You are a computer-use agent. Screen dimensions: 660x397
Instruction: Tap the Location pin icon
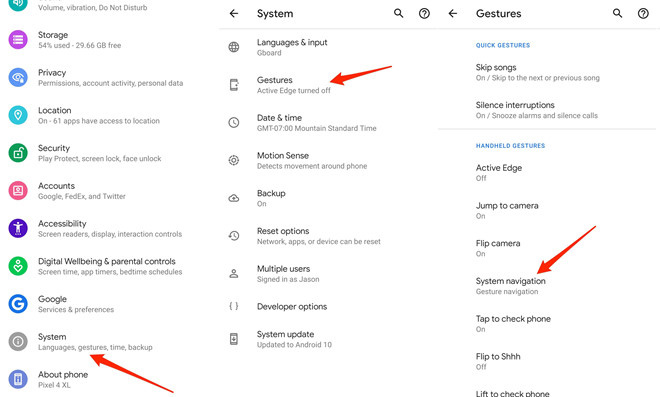click(x=18, y=115)
